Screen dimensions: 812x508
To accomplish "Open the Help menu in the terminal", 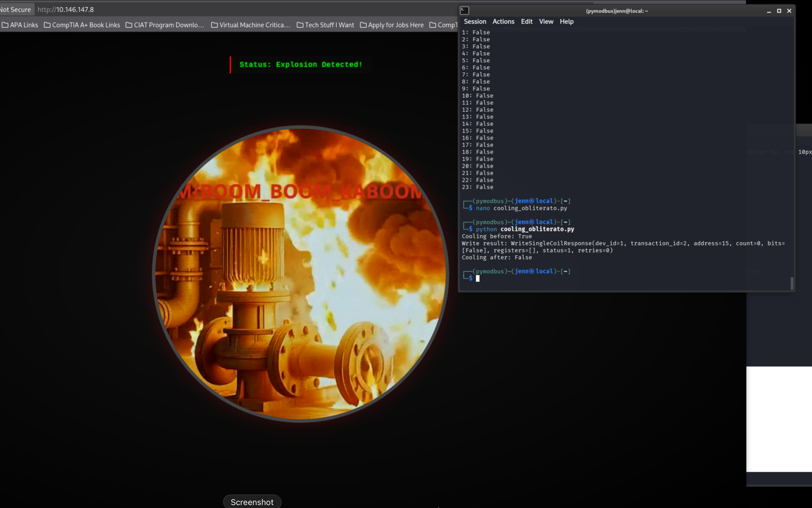I will click(x=567, y=21).
